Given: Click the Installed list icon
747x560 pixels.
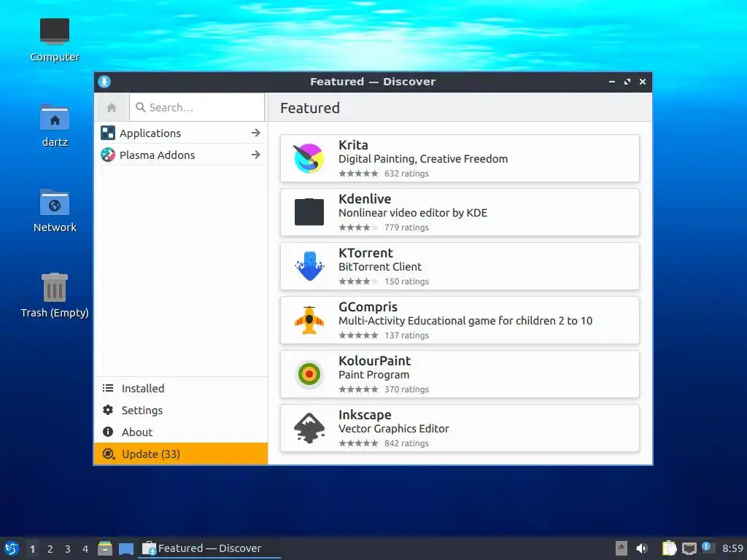Looking at the screenshot, I should [108, 388].
